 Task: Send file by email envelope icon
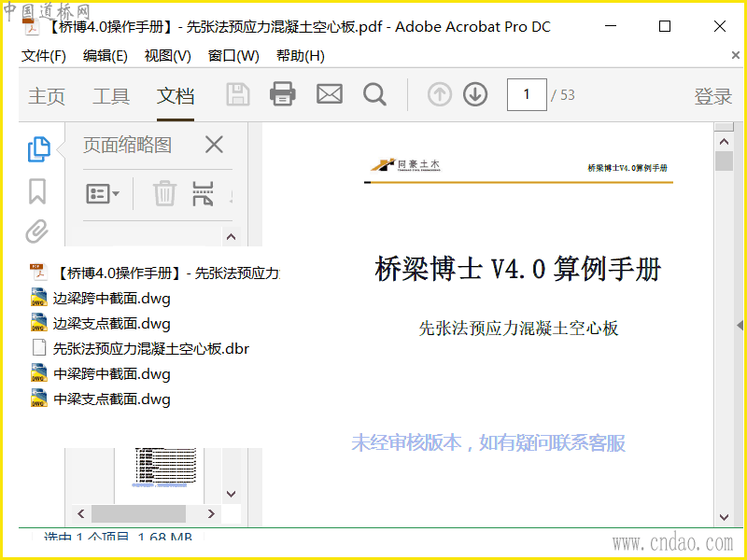click(x=330, y=94)
